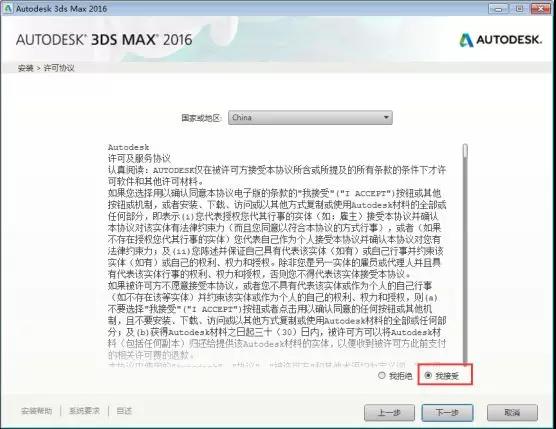Click the 上一步 button
The width and height of the screenshot is (556, 429).
pos(389,413)
